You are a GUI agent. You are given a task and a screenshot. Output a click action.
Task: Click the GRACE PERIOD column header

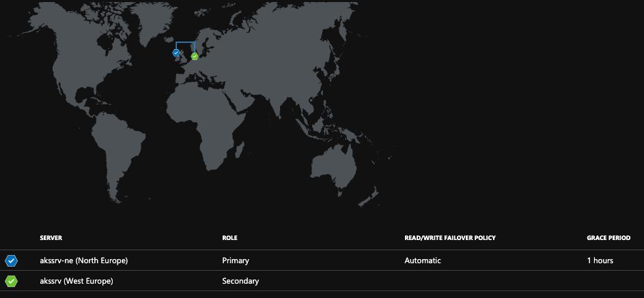(604, 238)
